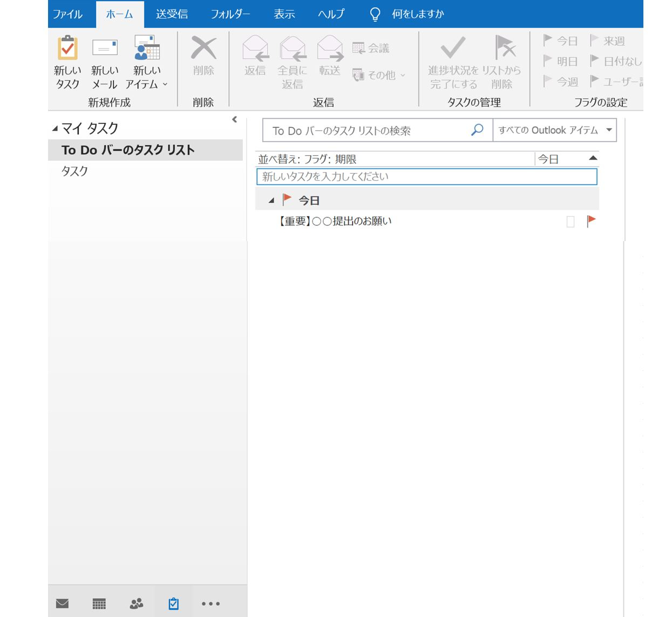Toggle the 今日 sort order arrow

pos(593,159)
